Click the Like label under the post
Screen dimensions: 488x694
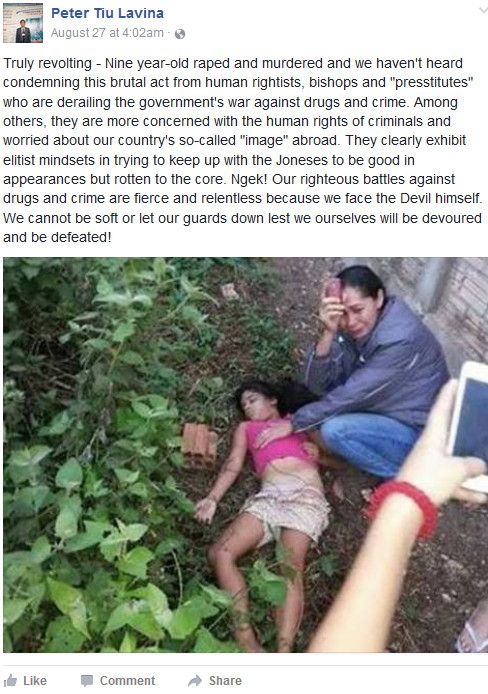coord(35,681)
